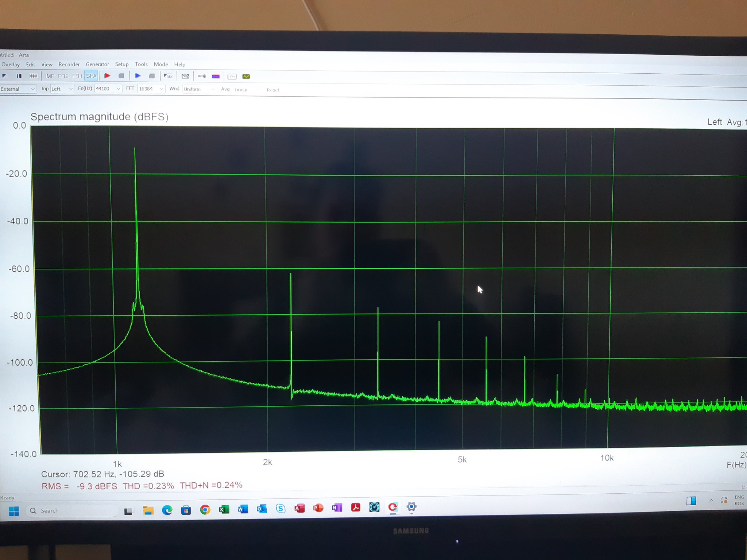Image resolution: width=747 pixels, height=560 pixels.
Task: Click the striped overlay toolbar icon
Action: pyautogui.click(x=185, y=76)
